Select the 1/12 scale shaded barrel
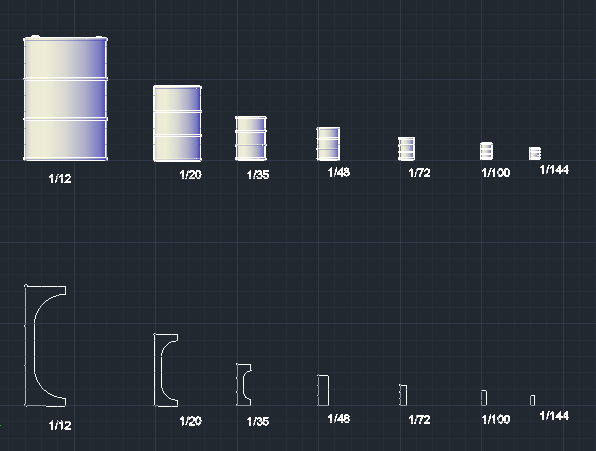 click(65, 98)
